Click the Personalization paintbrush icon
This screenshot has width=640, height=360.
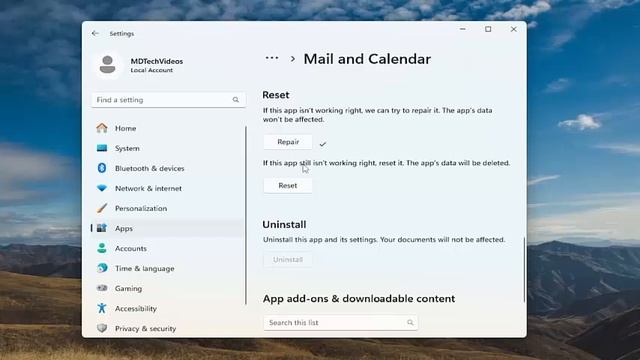tap(102, 208)
